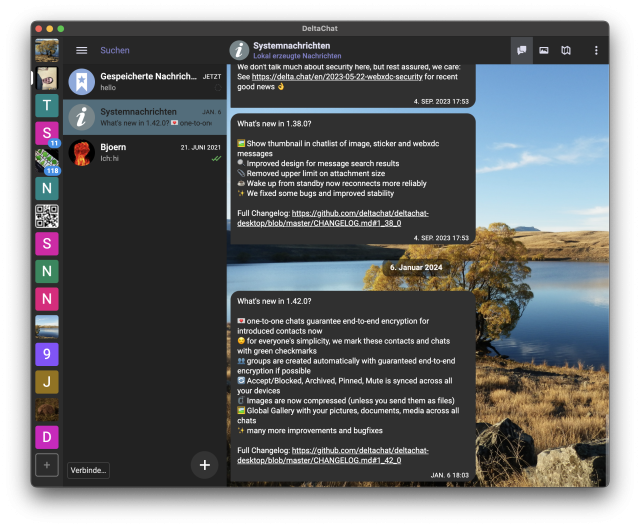Select the Systemnachrichten chat in list
Viewport: 640px width, 528px height.
pyautogui.click(x=145, y=117)
